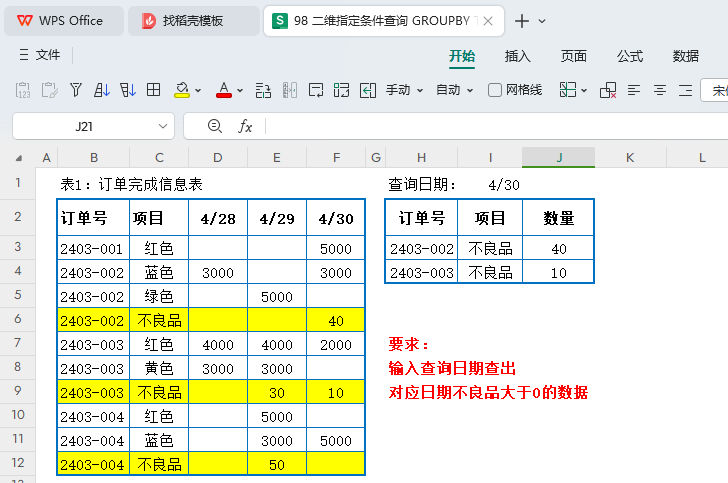Click the grayed column split icon
Screen dimensions: 728x483
[x=290, y=90]
